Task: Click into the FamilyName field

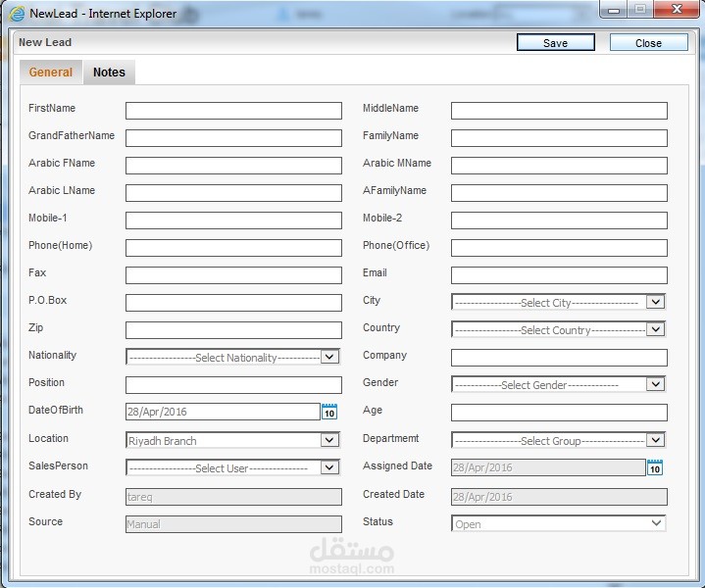Action: point(559,138)
